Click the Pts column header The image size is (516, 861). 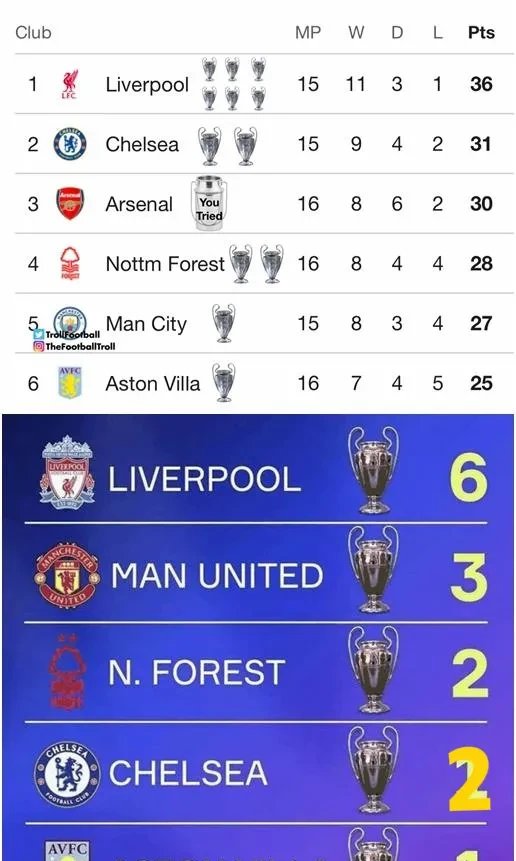pos(481,32)
